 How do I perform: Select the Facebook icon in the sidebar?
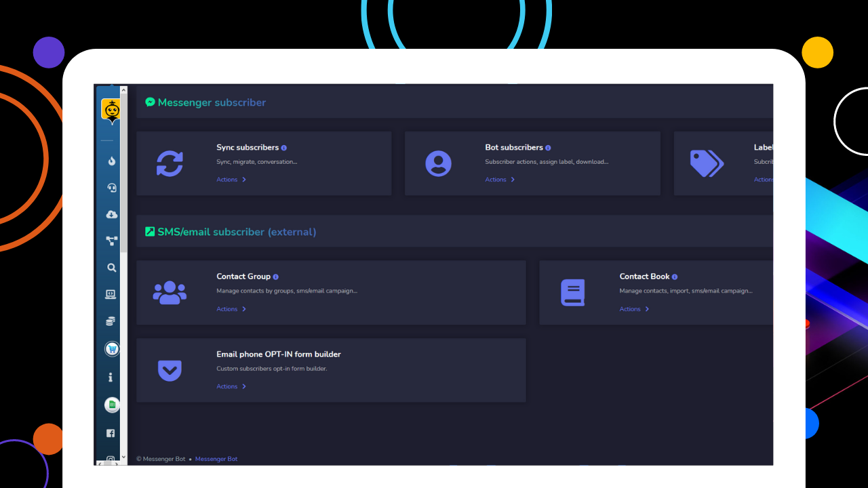pos(111,432)
